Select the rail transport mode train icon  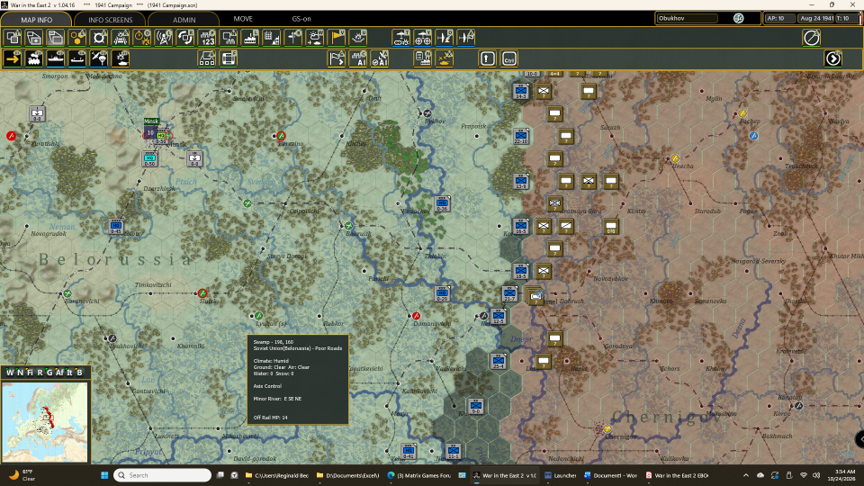coord(34,58)
